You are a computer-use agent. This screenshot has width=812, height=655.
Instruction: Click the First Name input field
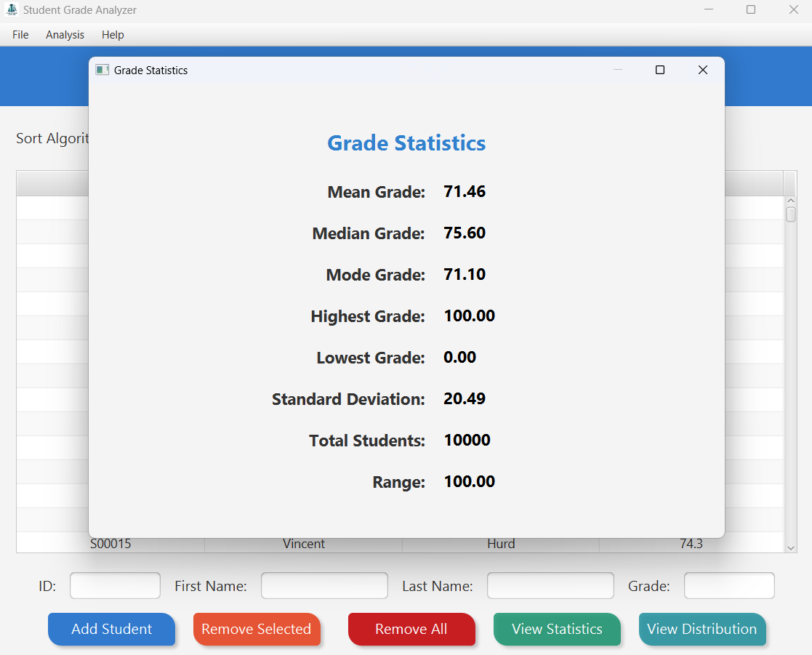324,585
